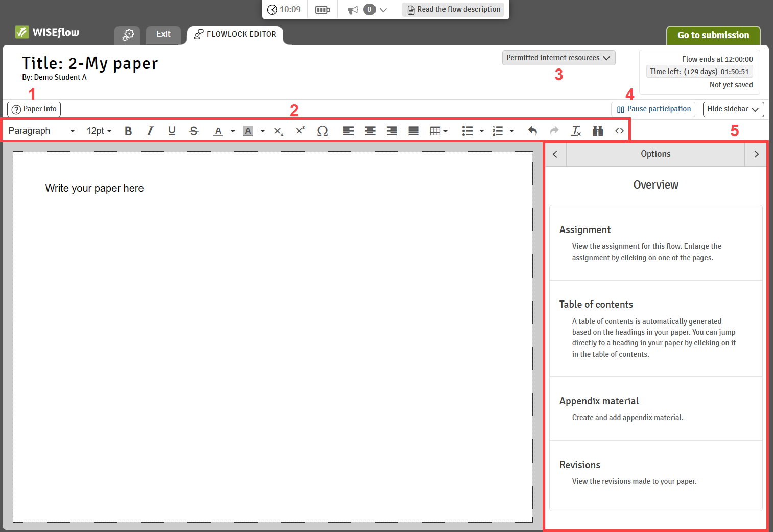The height and width of the screenshot is (532, 773).
Task: Open the 12pt font size dropdown
Action: [99, 131]
